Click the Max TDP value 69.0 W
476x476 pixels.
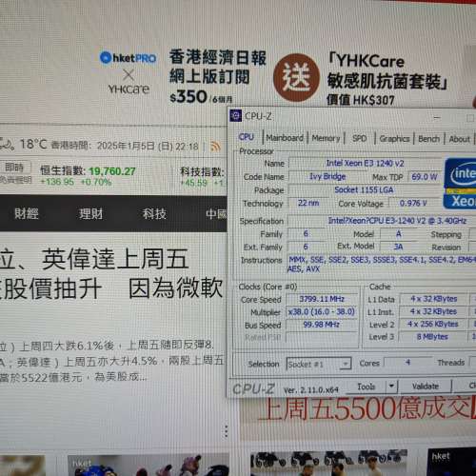[x=424, y=177]
